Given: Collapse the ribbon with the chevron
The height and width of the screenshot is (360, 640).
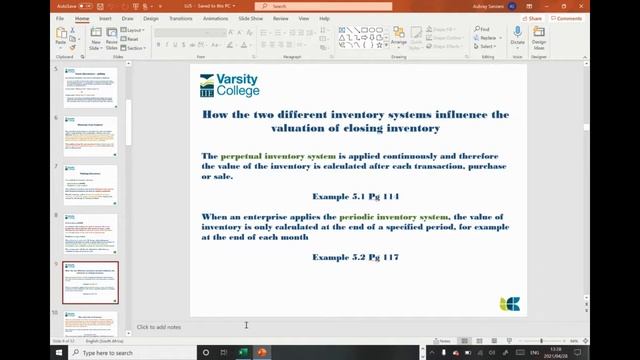Looking at the screenshot, I should click(x=585, y=57).
